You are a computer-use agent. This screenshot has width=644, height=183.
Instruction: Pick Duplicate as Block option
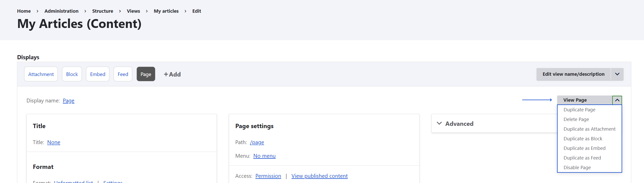coord(583,139)
